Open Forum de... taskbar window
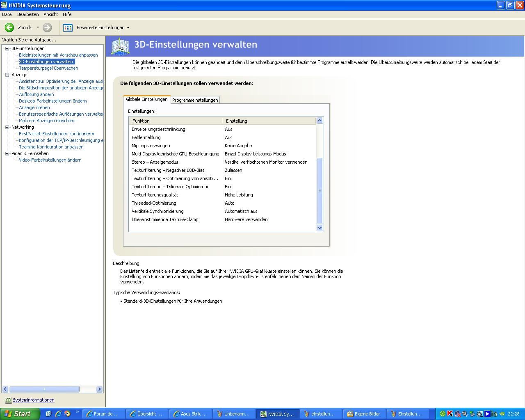The image size is (525, 420). pyautogui.click(x=103, y=414)
